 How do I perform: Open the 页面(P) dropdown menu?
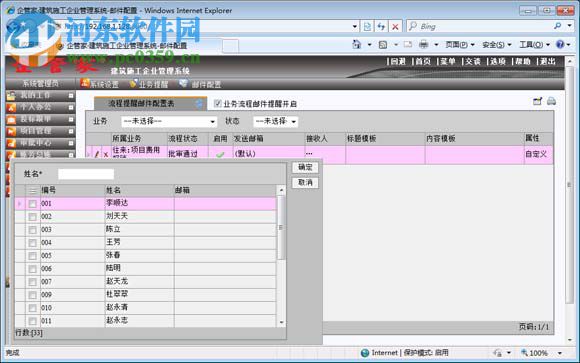click(x=460, y=45)
